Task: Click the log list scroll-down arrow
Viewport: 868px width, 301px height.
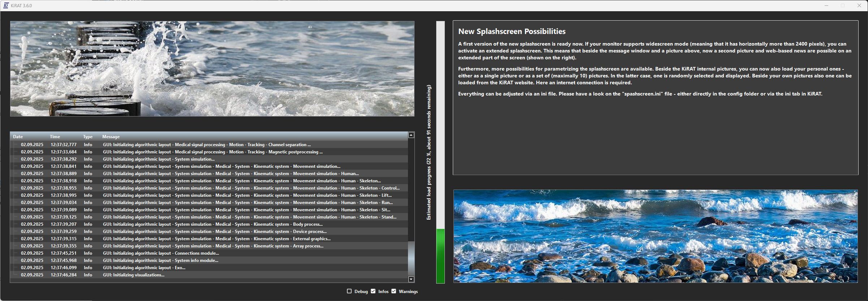Action: point(411,279)
